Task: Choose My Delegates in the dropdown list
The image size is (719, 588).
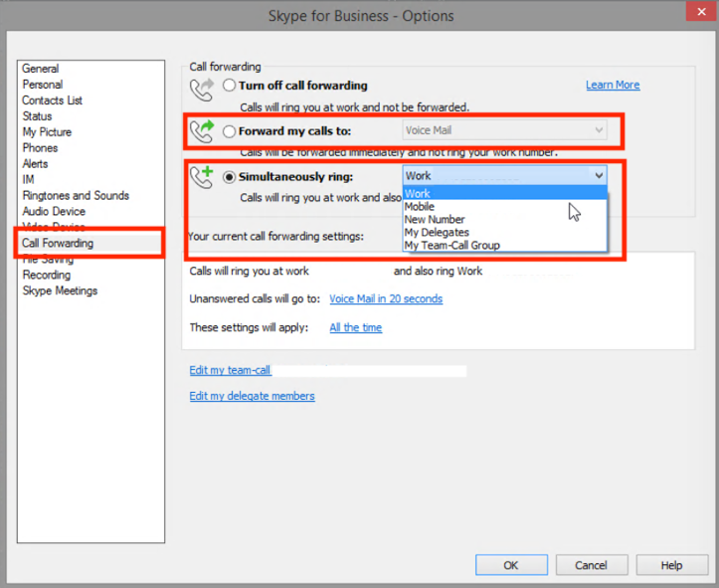Action: click(505, 232)
